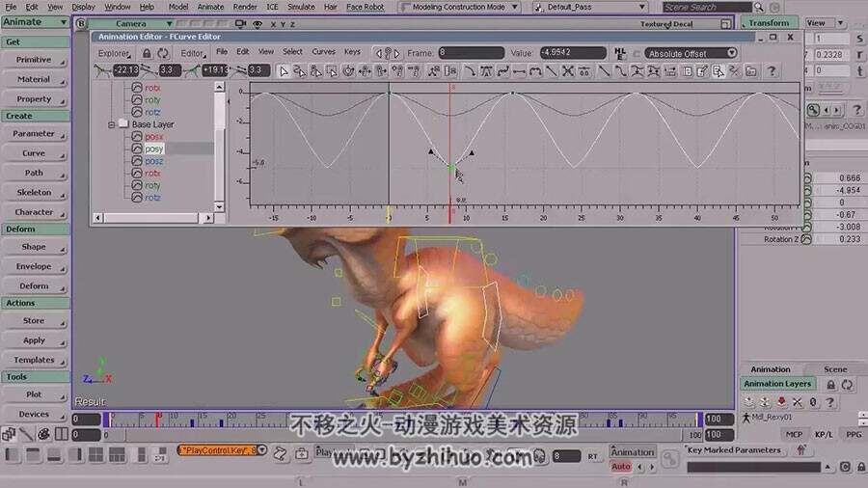Viewport: 868px width, 488px height.
Task: Open the Curves menu in FCurve Editor
Action: click(x=323, y=51)
